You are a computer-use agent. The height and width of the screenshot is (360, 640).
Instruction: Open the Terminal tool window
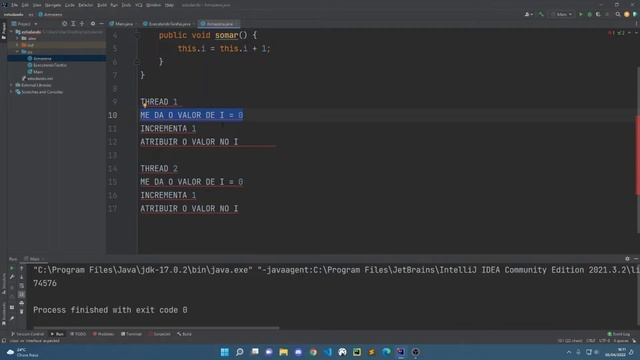(x=131, y=334)
